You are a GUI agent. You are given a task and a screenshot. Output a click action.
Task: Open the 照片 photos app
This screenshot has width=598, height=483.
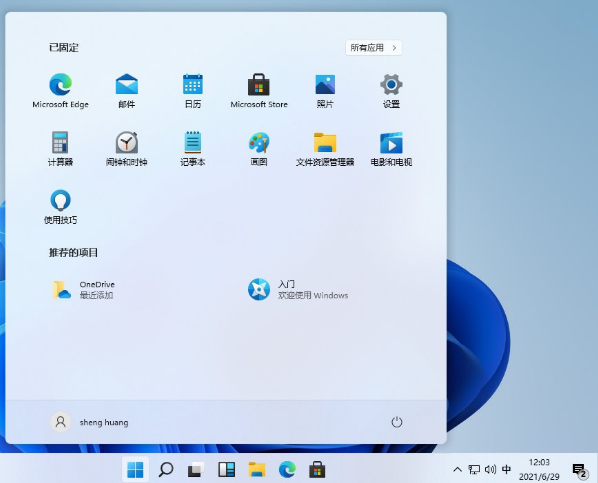point(325,91)
